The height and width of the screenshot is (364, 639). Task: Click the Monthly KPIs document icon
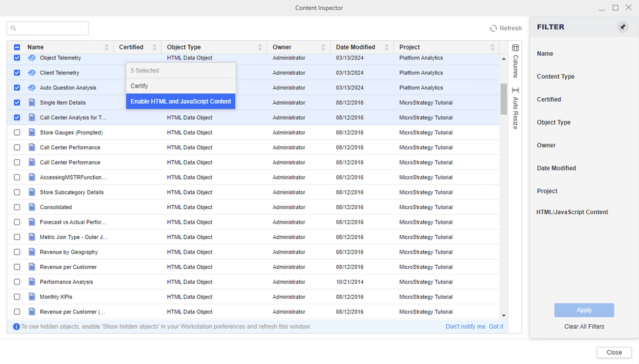[x=32, y=297]
